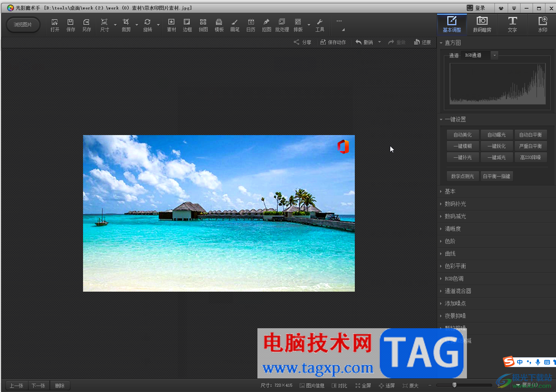
Task: Collapse the 一键设置 section
Action: pyautogui.click(x=441, y=120)
